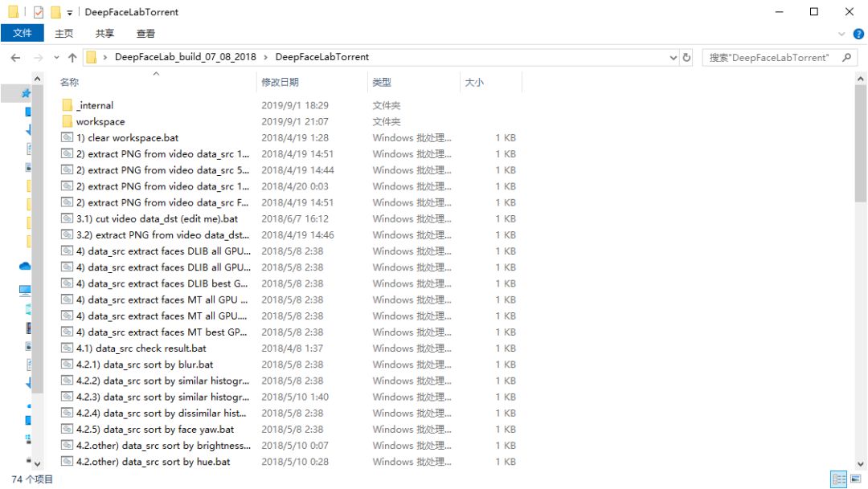Image resolution: width=868 pixels, height=489 pixels.
Task: Click Quick access star in navigation pane
Action: tap(26, 93)
